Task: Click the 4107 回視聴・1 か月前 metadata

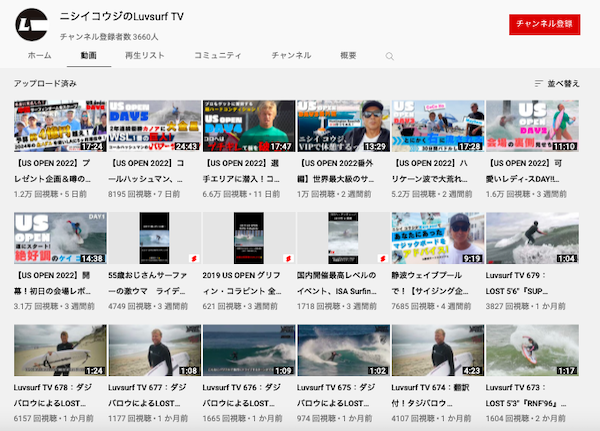Action: [x=431, y=419]
